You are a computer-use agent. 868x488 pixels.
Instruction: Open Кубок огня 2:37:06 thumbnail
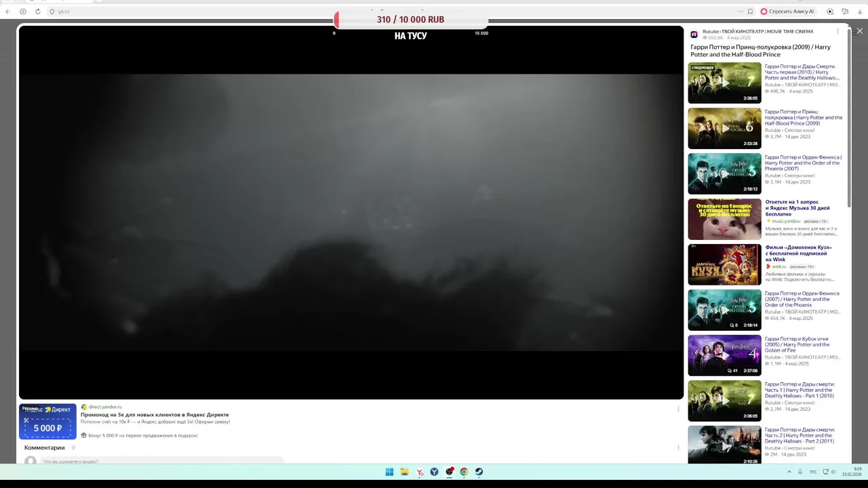click(724, 355)
